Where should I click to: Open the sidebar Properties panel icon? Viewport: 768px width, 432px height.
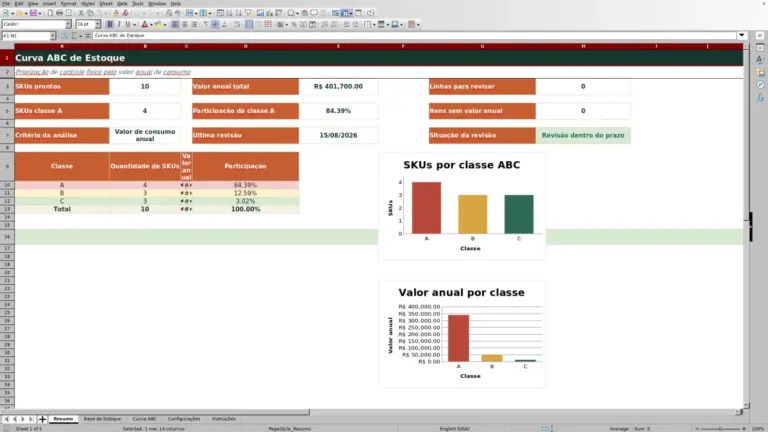[x=760, y=48]
